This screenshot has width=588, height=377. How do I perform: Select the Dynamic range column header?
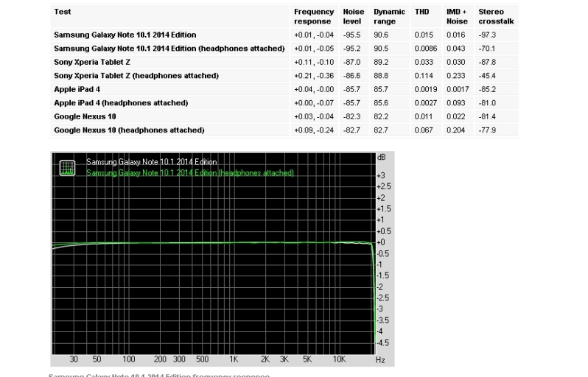389,16
